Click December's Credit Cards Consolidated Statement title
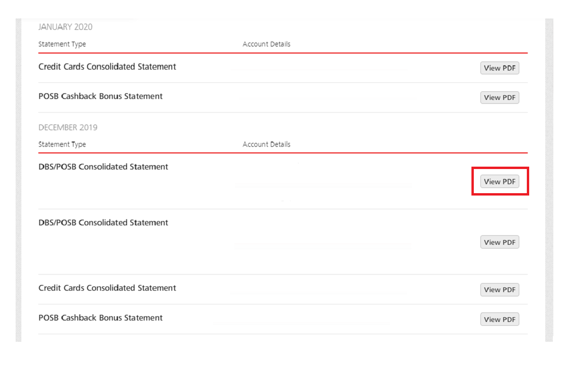Image resolution: width=568 pixels, height=392 pixels. point(107,288)
